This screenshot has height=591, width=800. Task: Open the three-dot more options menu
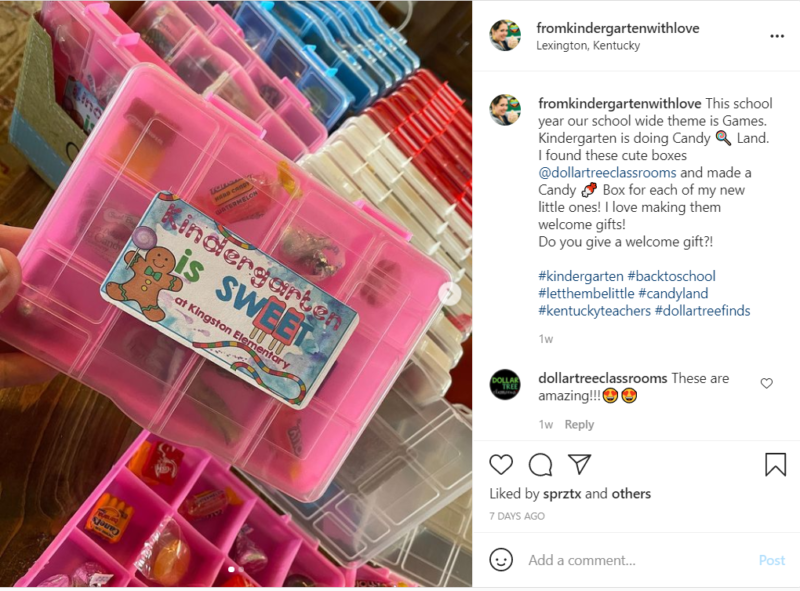click(777, 36)
